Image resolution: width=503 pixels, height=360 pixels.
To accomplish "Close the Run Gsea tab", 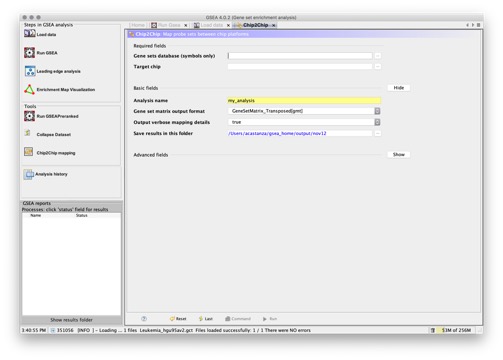I will point(186,25).
